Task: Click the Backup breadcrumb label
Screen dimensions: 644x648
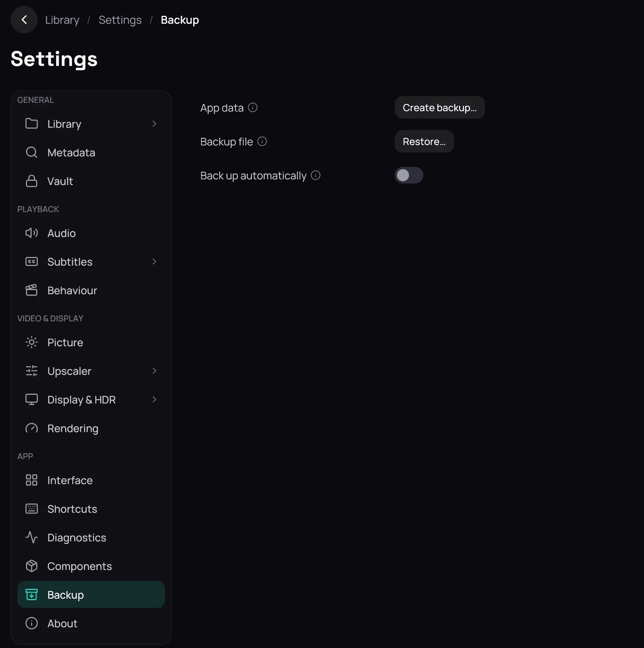Action: click(180, 20)
